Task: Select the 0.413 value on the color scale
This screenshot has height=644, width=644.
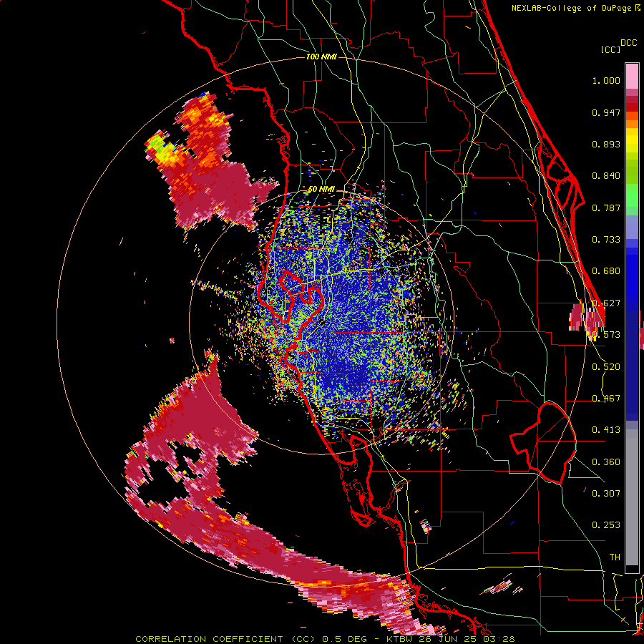Action: tap(606, 430)
